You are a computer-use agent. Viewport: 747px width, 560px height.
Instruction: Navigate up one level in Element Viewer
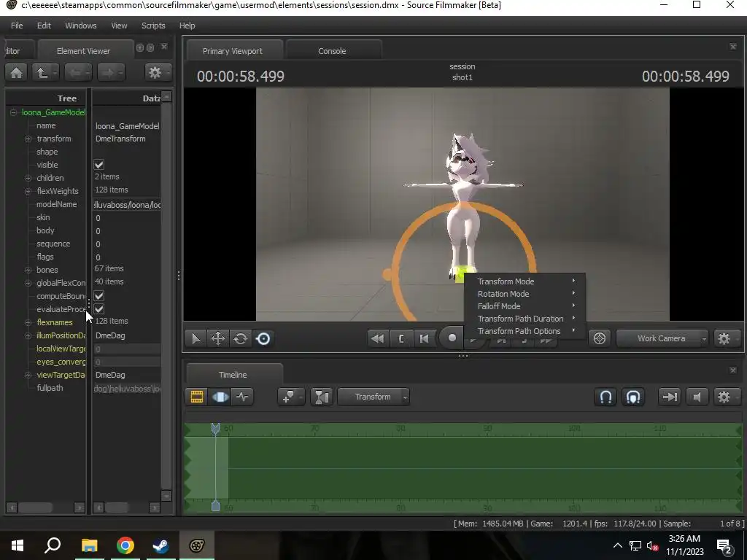coord(45,73)
